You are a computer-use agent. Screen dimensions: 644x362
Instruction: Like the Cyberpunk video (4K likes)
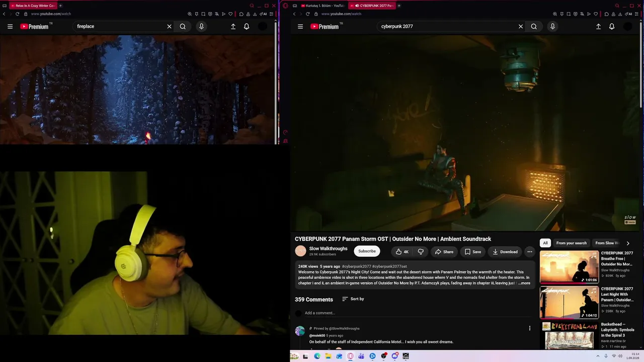402,252
